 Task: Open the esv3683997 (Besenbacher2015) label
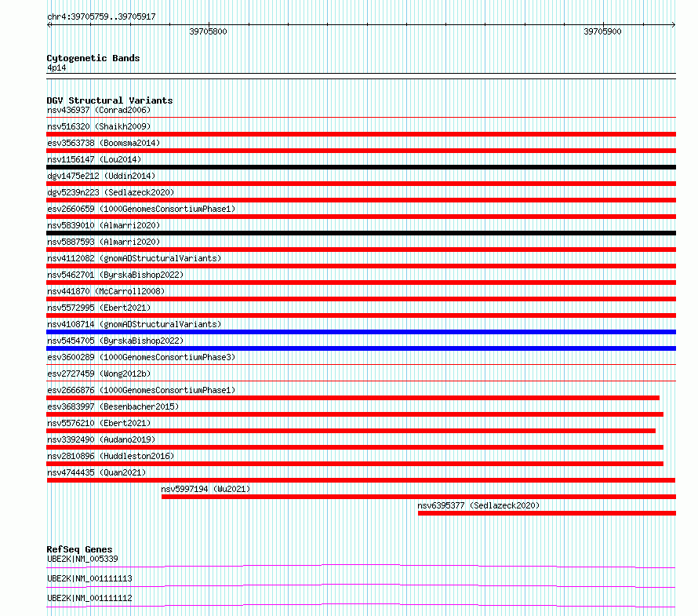click(x=113, y=406)
